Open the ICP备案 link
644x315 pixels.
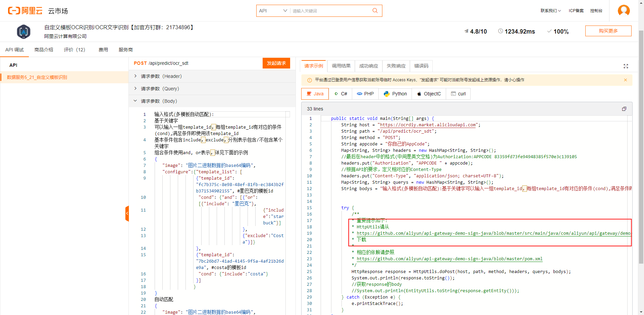[x=576, y=11]
